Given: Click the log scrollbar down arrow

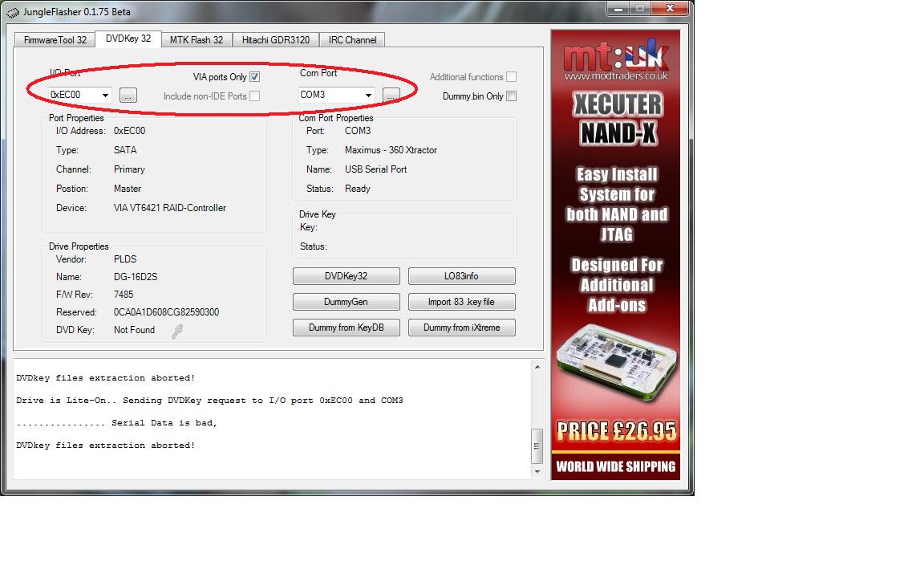Looking at the screenshot, I should click(x=537, y=471).
